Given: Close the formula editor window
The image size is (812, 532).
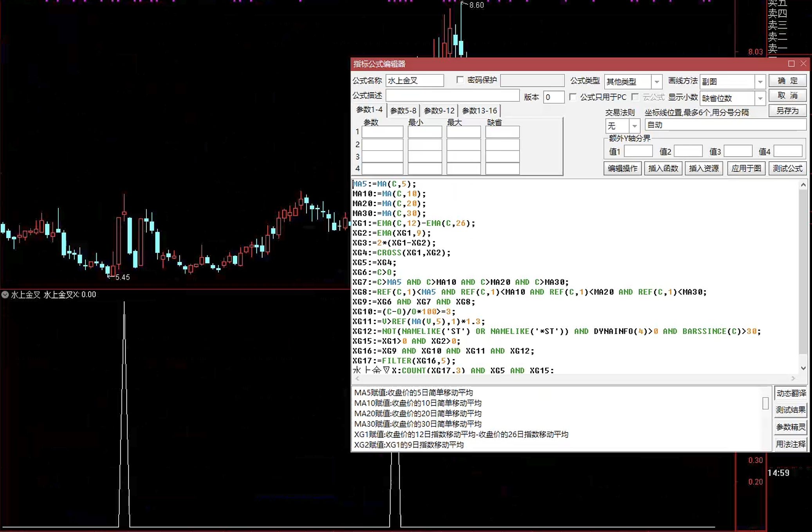Looking at the screenshot, I should (803, 63).
